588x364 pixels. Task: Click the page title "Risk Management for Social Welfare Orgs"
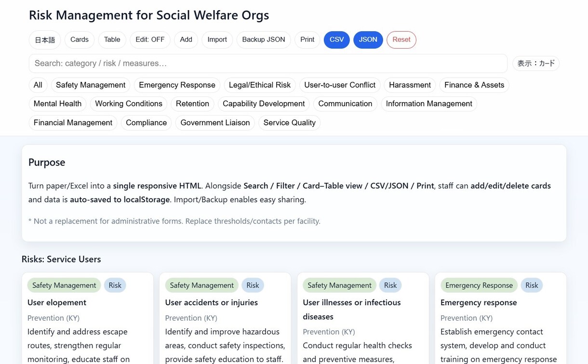(x=149, y=15)
